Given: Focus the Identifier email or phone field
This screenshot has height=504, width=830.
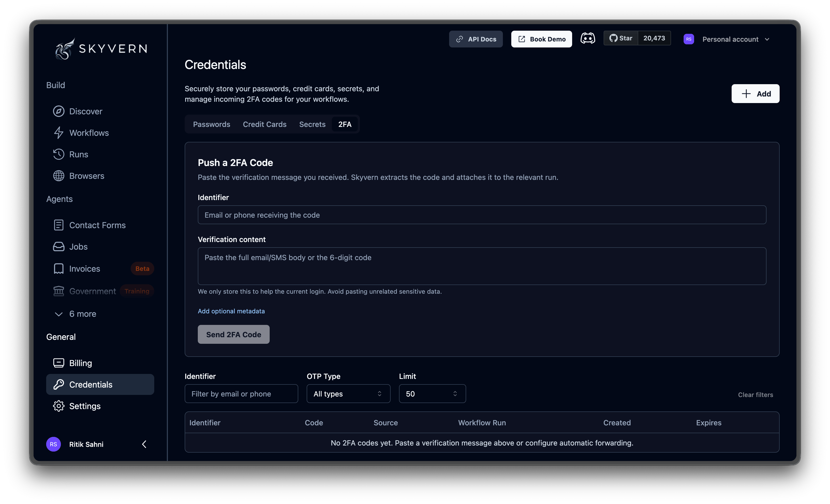Looking at the screenshot, I should (482, 215).
